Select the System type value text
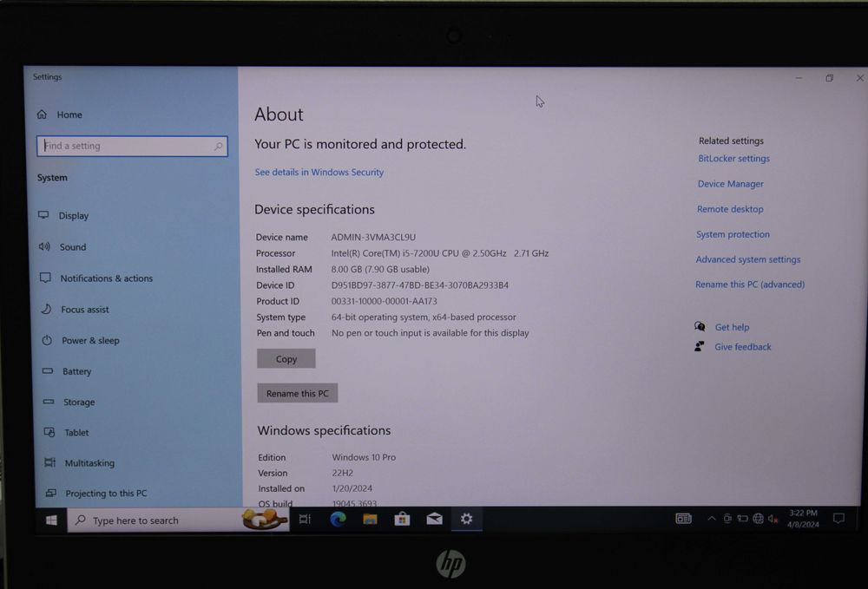 [x=424, y=317]
